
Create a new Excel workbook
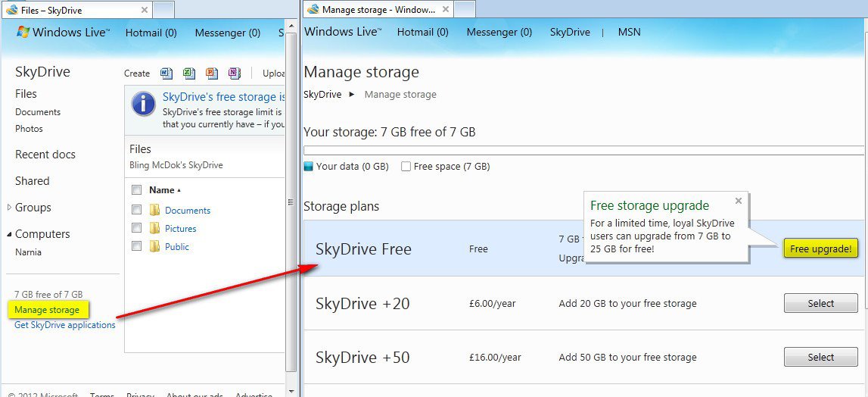click(x=189, y=73)
